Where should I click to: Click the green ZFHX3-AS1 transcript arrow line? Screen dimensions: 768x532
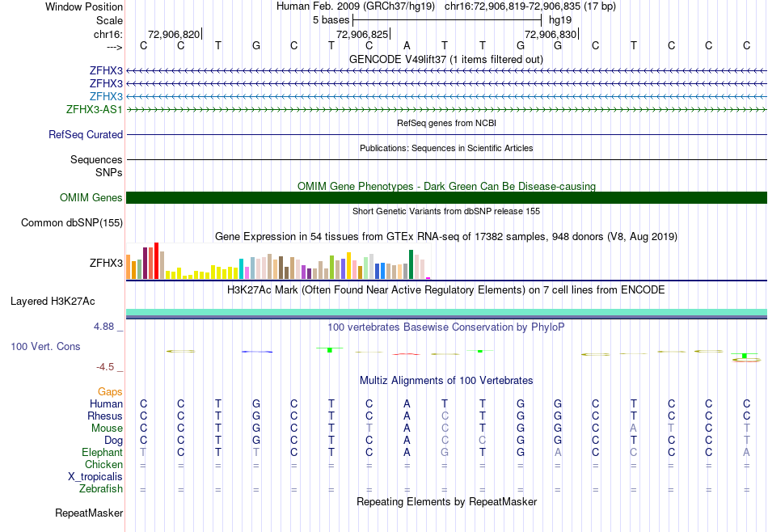coord(447,110)
